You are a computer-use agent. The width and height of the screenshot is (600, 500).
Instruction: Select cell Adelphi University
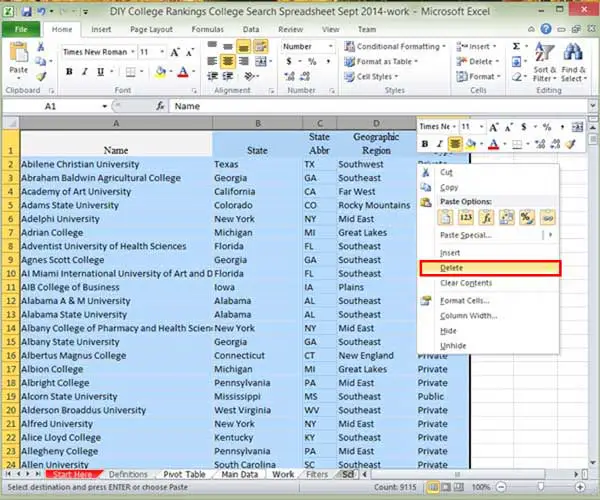click(x=116, y=219)
